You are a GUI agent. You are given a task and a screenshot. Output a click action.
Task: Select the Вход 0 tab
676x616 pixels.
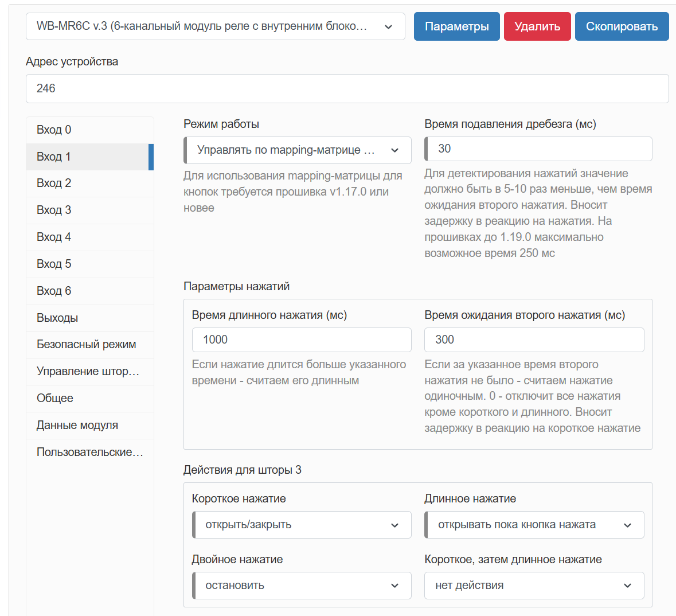[x=89, y=130]
